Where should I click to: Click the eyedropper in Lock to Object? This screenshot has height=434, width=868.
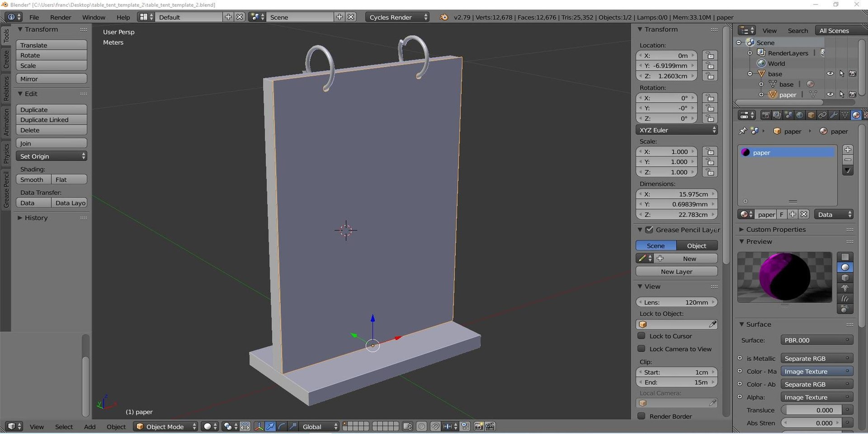(x=712, y=324)
